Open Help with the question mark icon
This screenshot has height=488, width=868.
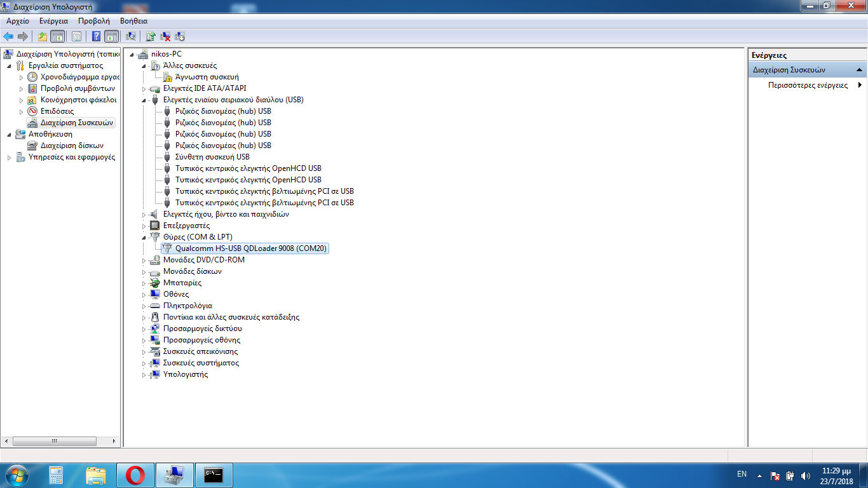(x=97, y=36)
